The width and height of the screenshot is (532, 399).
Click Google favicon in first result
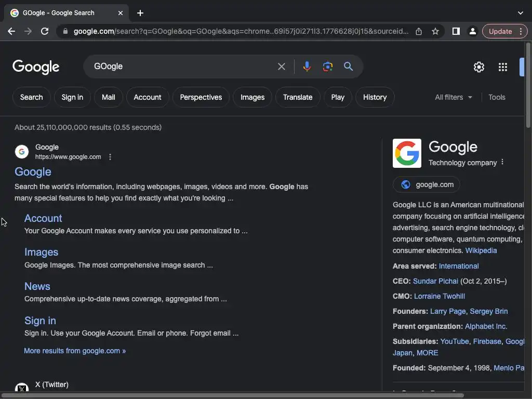tap(22, 152)
